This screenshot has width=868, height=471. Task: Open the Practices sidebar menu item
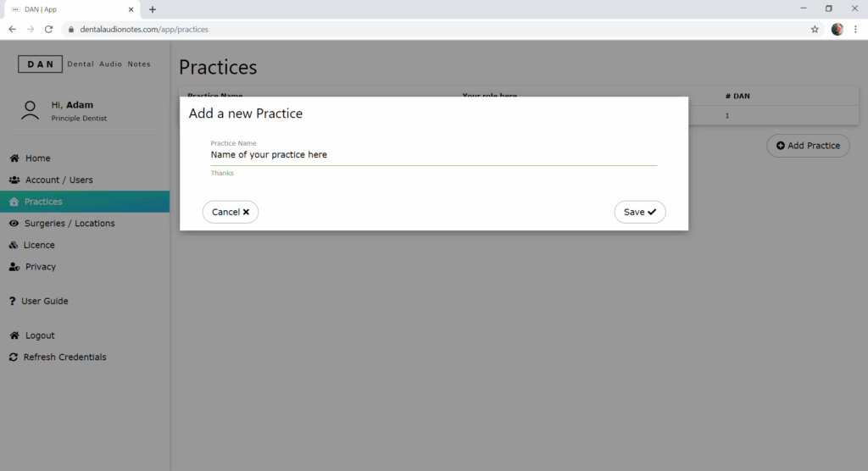point(43,202)
